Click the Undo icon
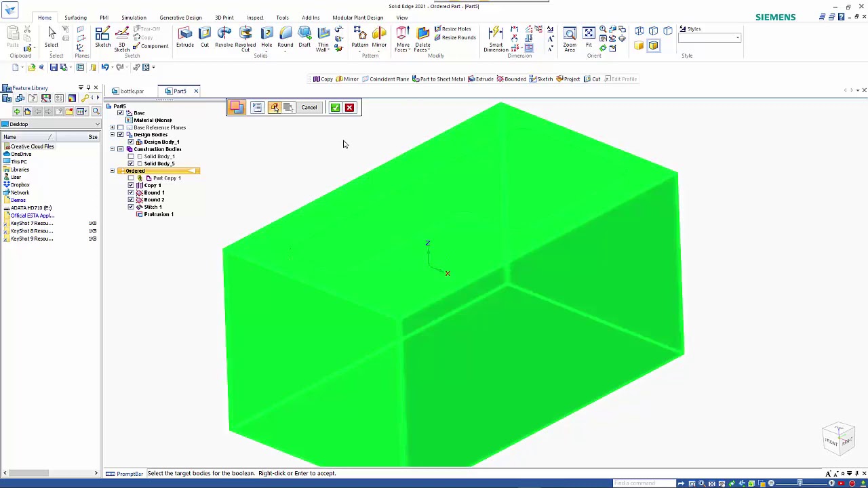The image size is (868, 488). 105,67
